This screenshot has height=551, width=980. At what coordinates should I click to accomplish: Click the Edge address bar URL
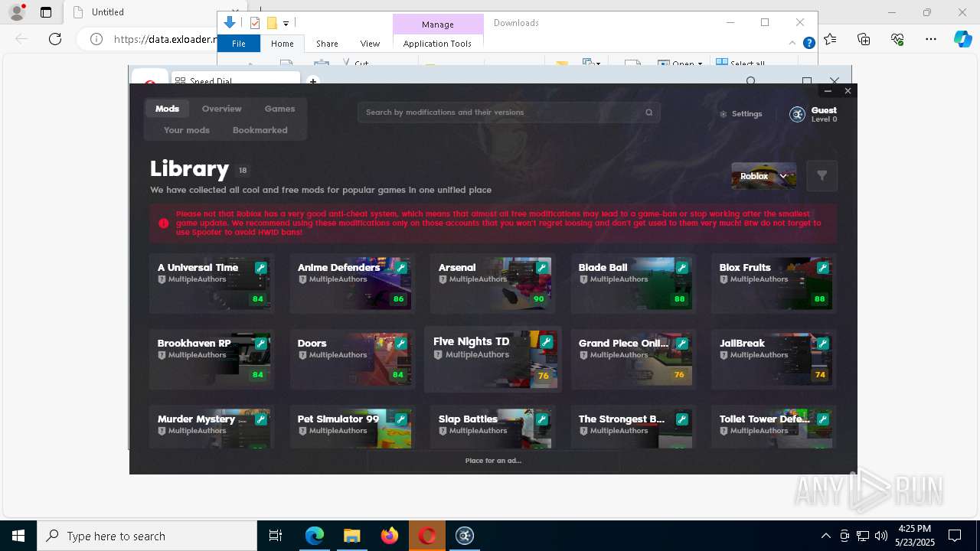[165, 39]
